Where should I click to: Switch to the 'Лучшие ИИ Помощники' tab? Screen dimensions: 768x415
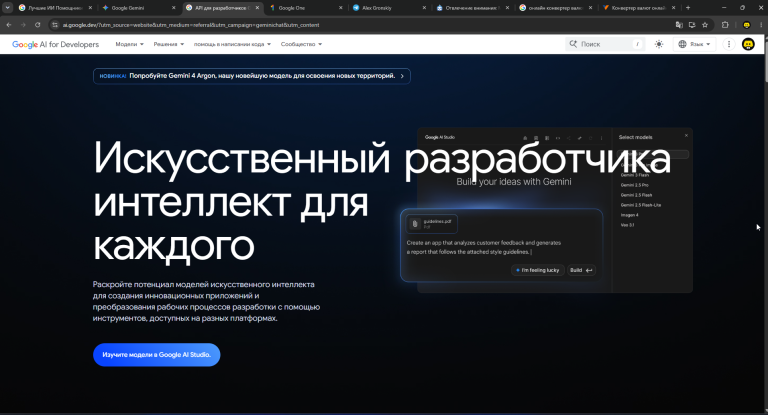click(55, 8)
